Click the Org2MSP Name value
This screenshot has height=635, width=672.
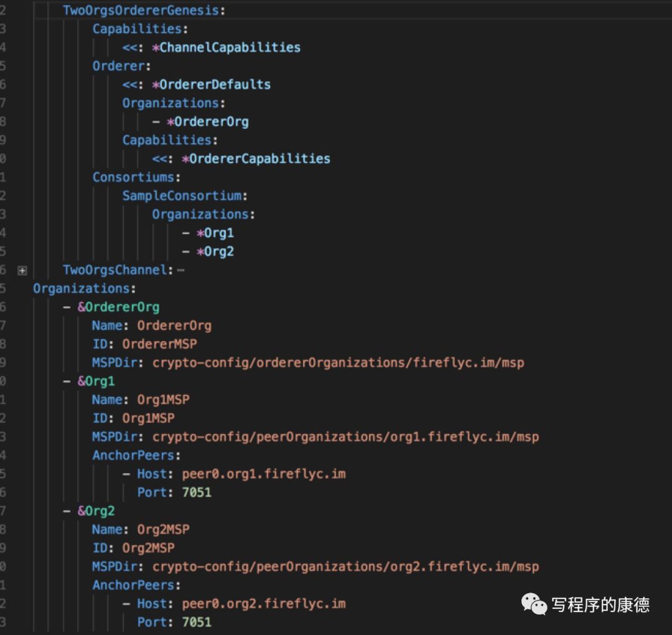(163, 530)
